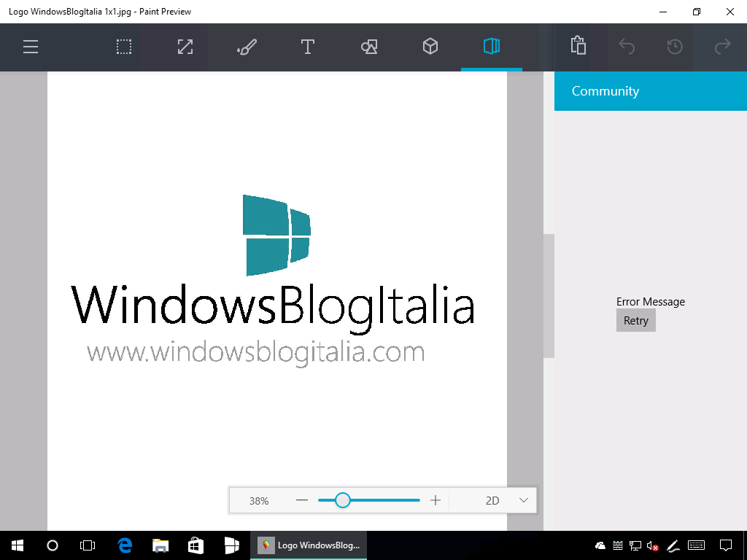Click the zoom slider knob
Image resolution: width=747 pixels, height=560 pixels.
click(343, 500)
